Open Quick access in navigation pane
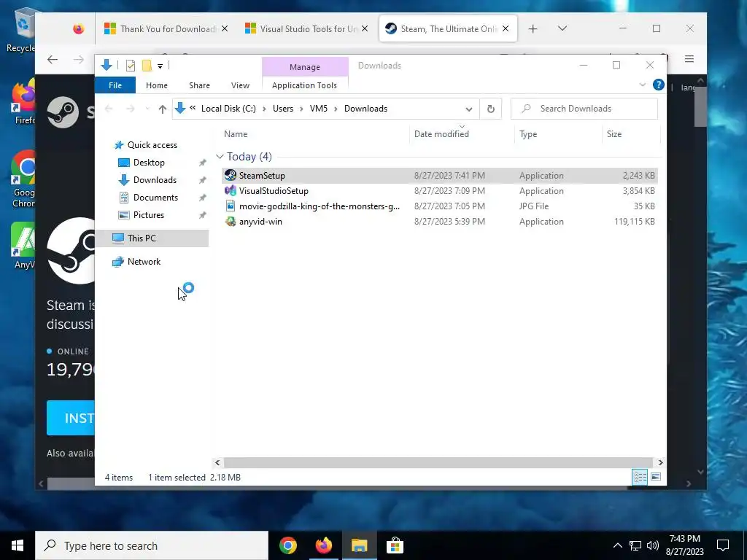747x560 pixels. coord(146,145)
